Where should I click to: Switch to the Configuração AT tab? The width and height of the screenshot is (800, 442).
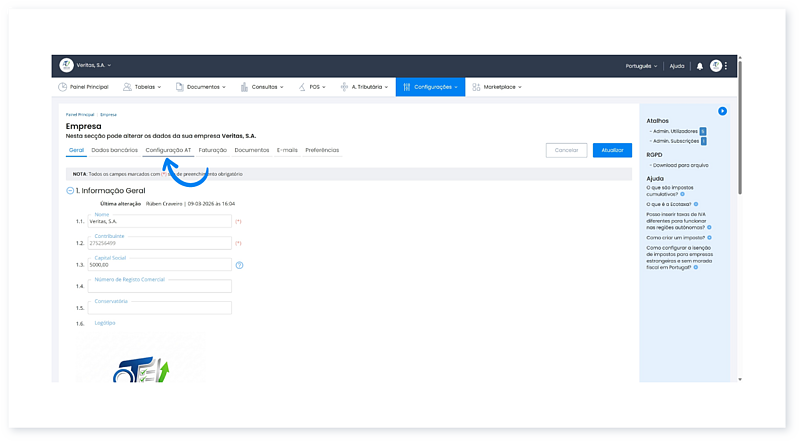tap(168, 150)
